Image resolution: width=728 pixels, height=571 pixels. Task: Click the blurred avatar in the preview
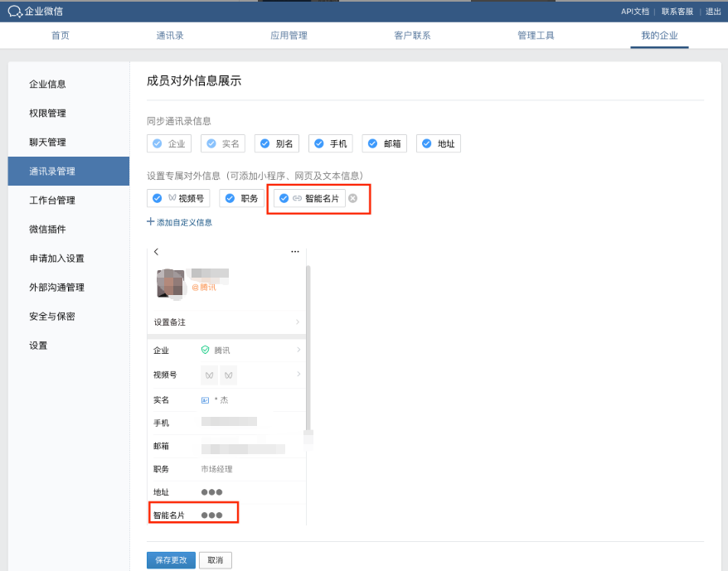point(171,283)
